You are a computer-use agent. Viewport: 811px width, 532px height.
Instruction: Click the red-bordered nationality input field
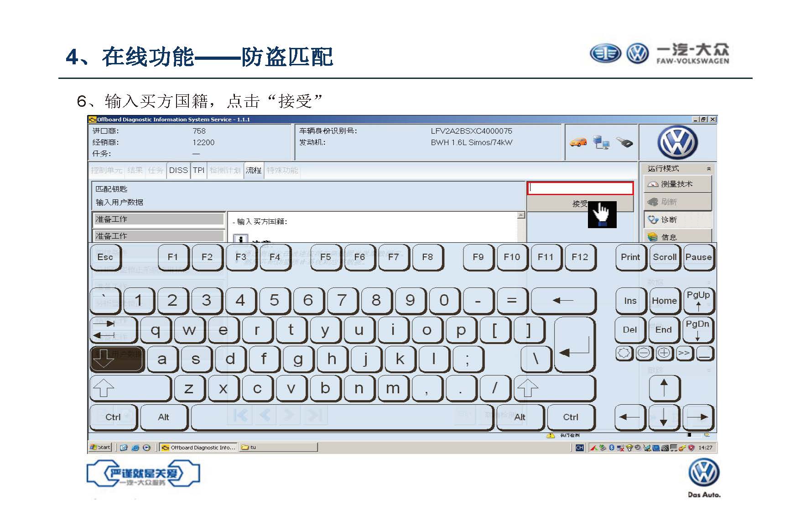pos(580,188)
